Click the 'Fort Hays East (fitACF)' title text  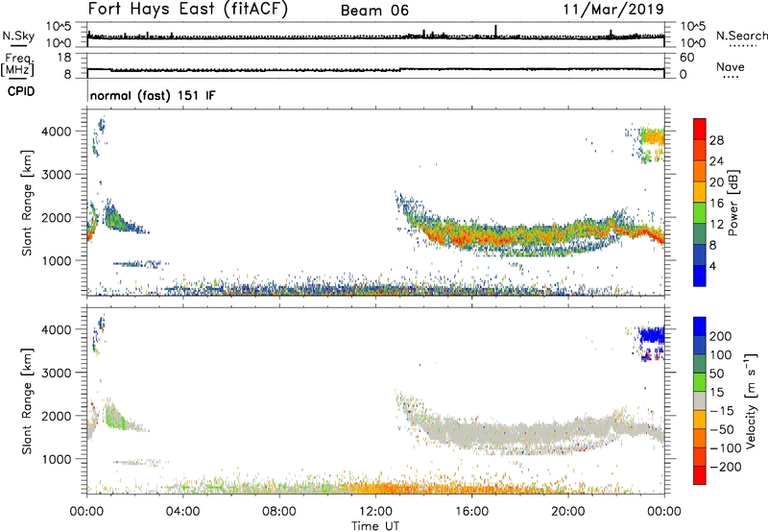(x=188, y=10)
